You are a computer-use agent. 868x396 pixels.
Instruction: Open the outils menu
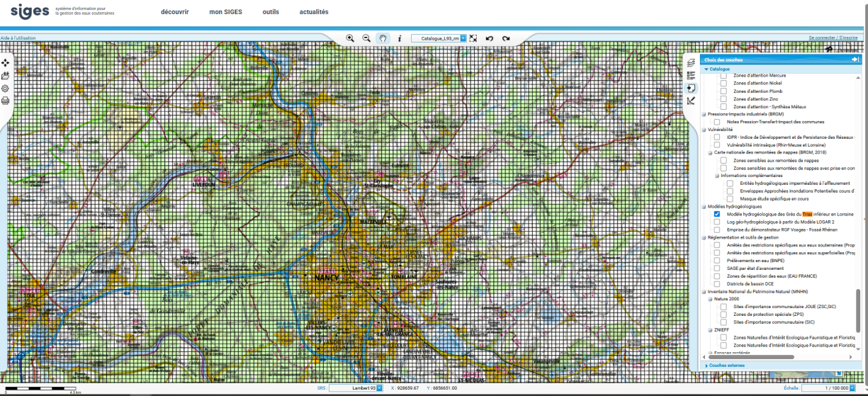click(x=270, y=12)
